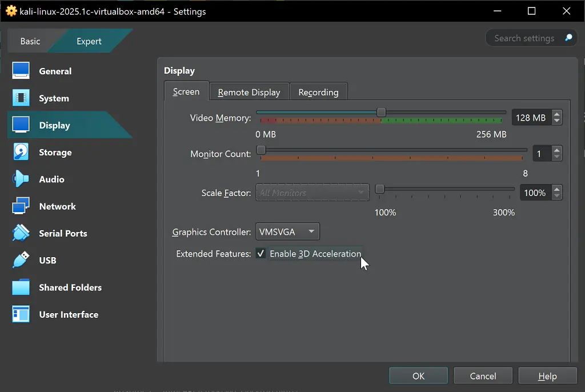Decrease Monitor Count with down arrow

click(557, 157)
